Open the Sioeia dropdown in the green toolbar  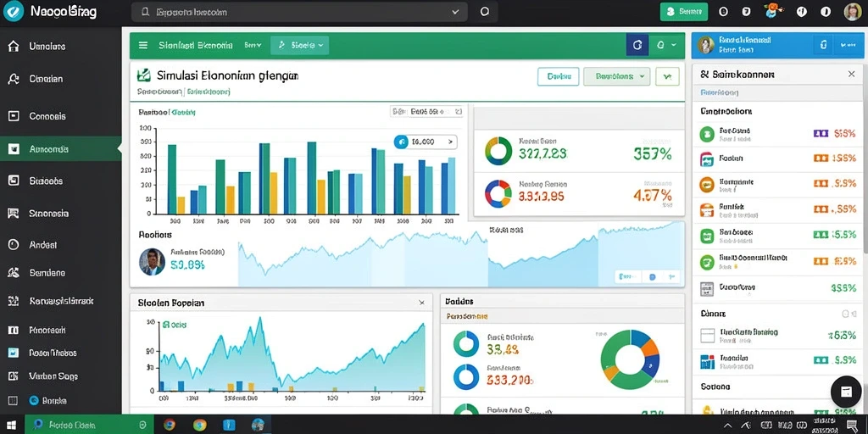coord(299,46)
